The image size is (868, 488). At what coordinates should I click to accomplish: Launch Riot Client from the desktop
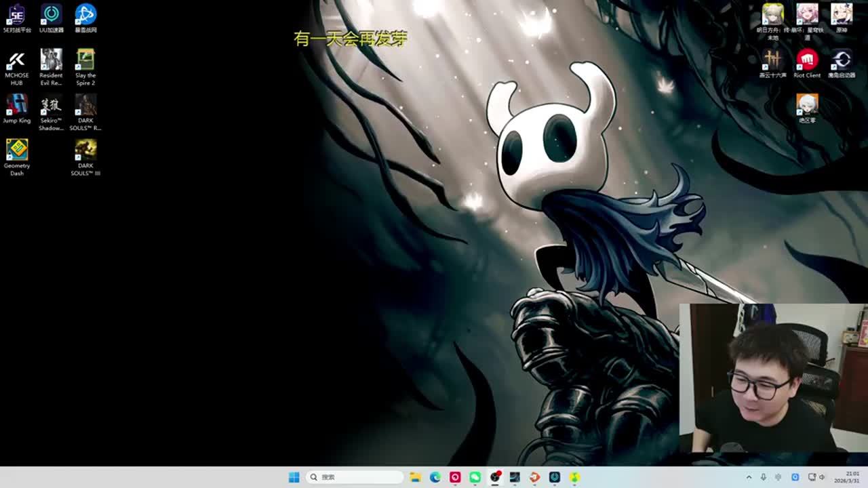(807, 60)
